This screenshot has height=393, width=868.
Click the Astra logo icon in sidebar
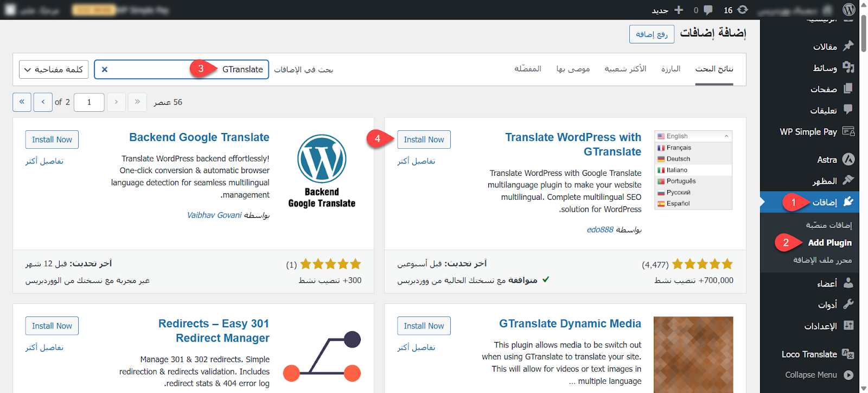(x=848, y=159)
